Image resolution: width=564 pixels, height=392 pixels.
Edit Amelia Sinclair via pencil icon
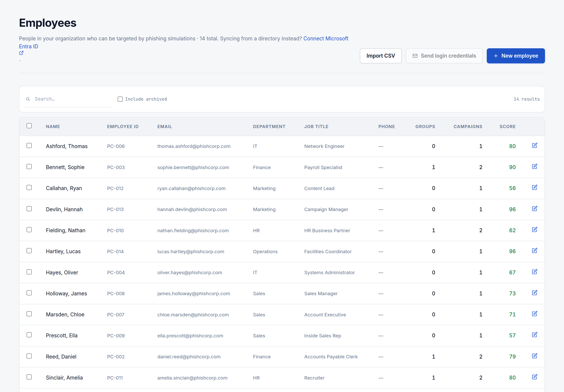coord(534,377)
